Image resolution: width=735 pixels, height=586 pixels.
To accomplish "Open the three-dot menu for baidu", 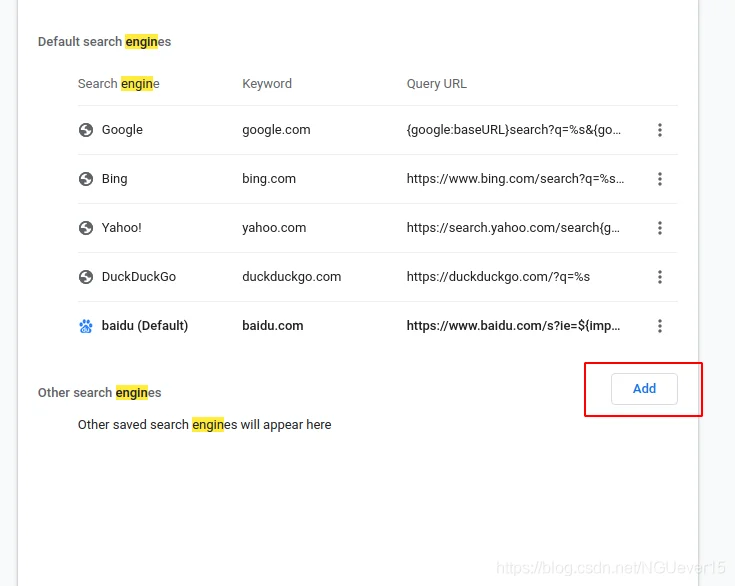I will pyautogui.click(x=660, y=326).
